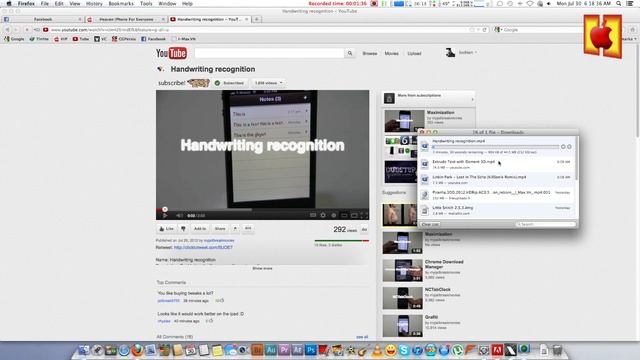Image resolution: width=640 pixels, height=360 pixels.
Task: Select the Little Snitch dmg download entry
Action: pos(497,210)
